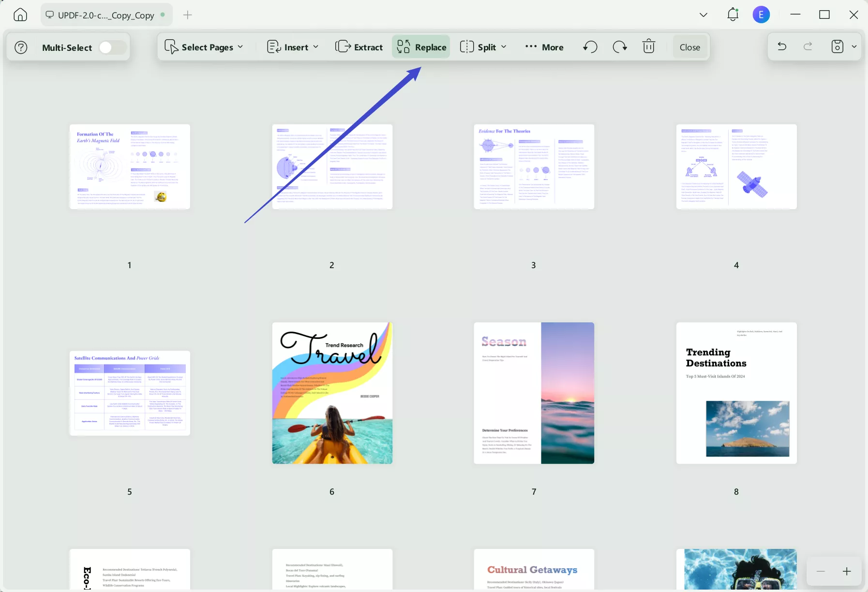The width and height of the screenshot is (868, 592).
Task: Zoom in thumbnails with plus button
Action: click(x=847, y=572)
